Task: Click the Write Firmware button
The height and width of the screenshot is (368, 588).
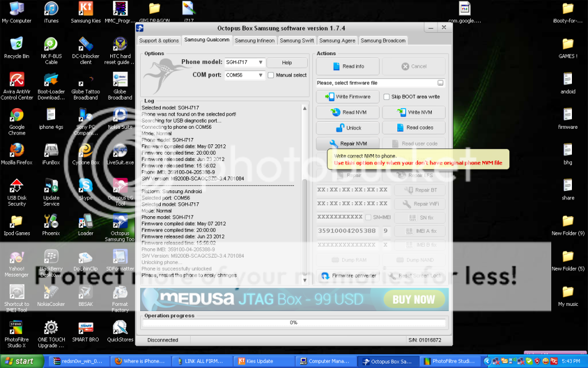Action: tap(347, 97)
